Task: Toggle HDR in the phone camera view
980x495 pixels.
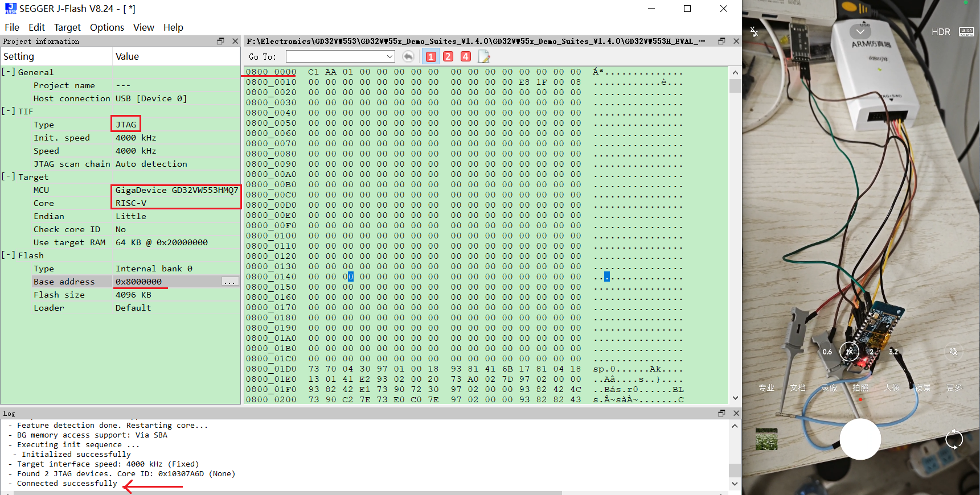Action: (941, 32)
